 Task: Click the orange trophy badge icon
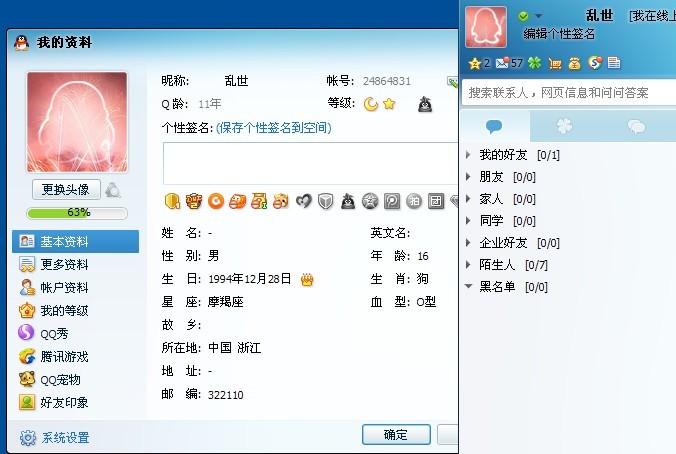(194, 201)
